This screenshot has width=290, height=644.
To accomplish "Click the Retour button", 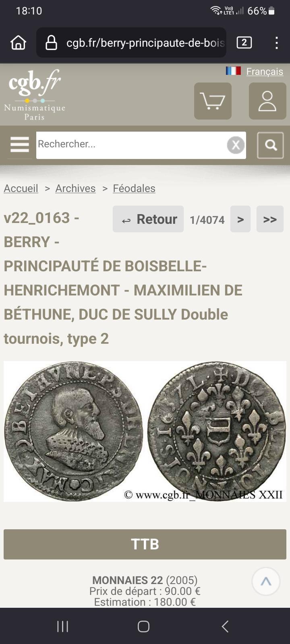I will [x=148, y=219].
